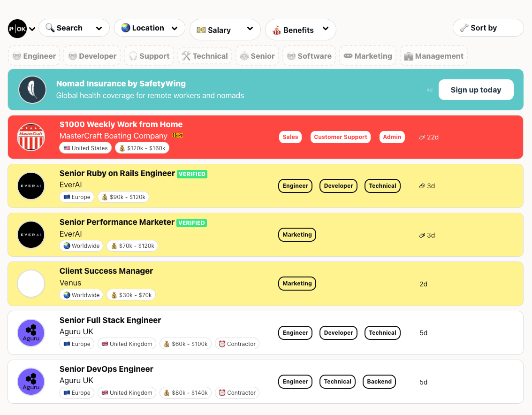Open Nomad Insurance by SafetyWing ad title
Viewport: 532px width, 415px height.
pos(121,84)
